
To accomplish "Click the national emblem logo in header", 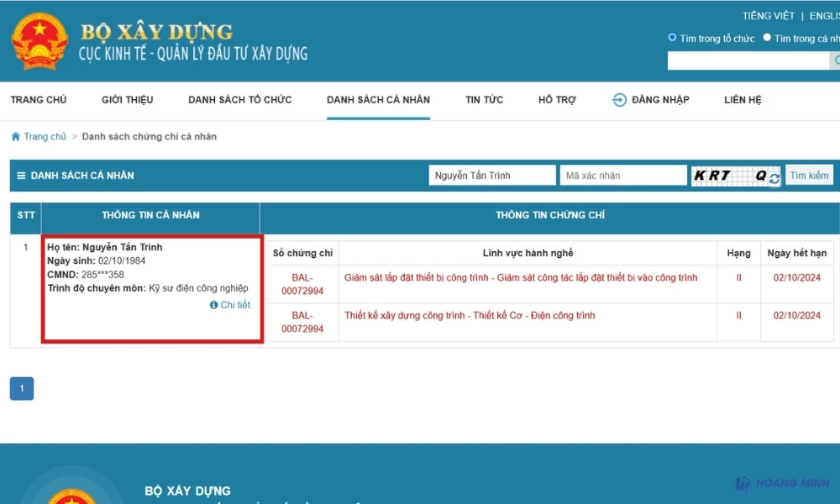I will click(x=39, y=41).
